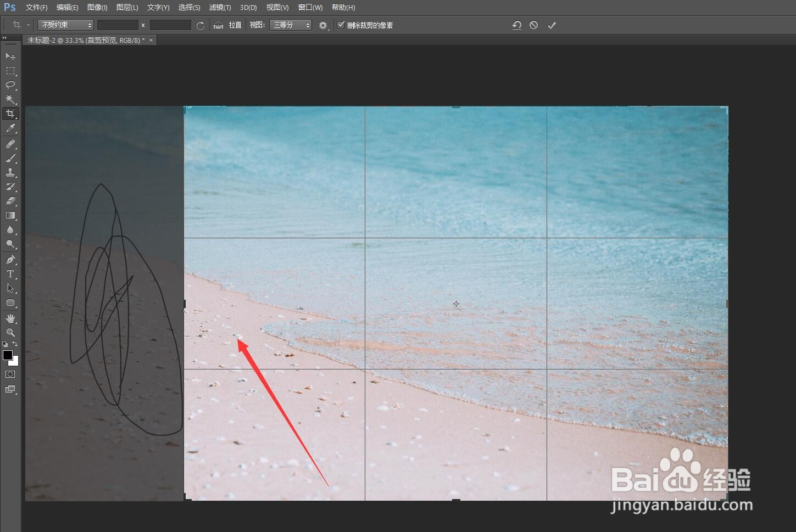This screenshot has width=796, height=532.
Task: Select the Lasso tool
Action: click(x=10, y=85)
